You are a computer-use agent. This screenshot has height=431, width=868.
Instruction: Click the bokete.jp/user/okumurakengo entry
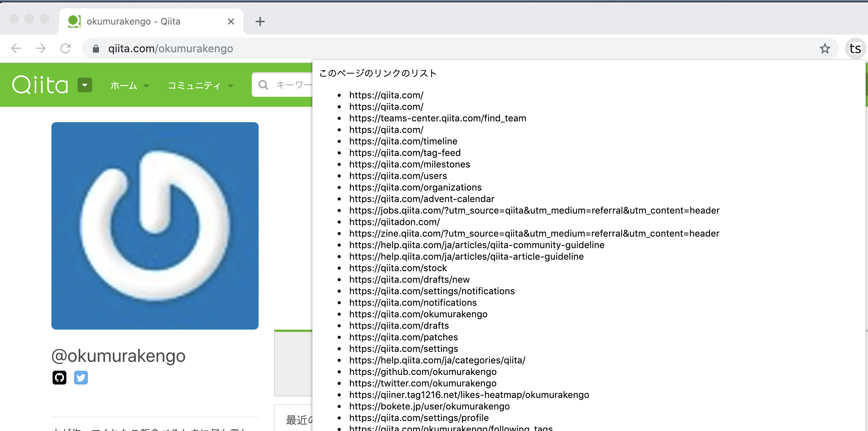(x=429, y=406)
